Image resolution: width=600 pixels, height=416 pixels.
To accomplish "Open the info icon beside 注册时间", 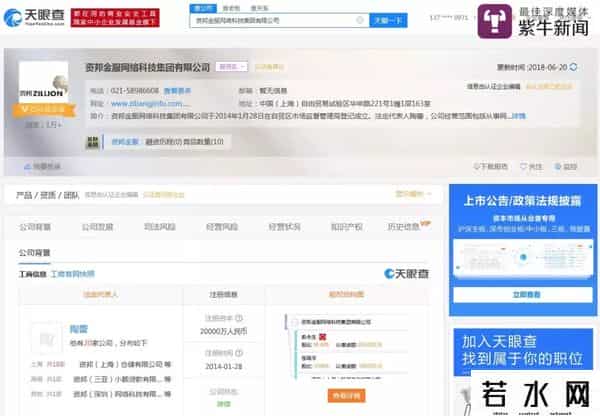I will point(239,353).
